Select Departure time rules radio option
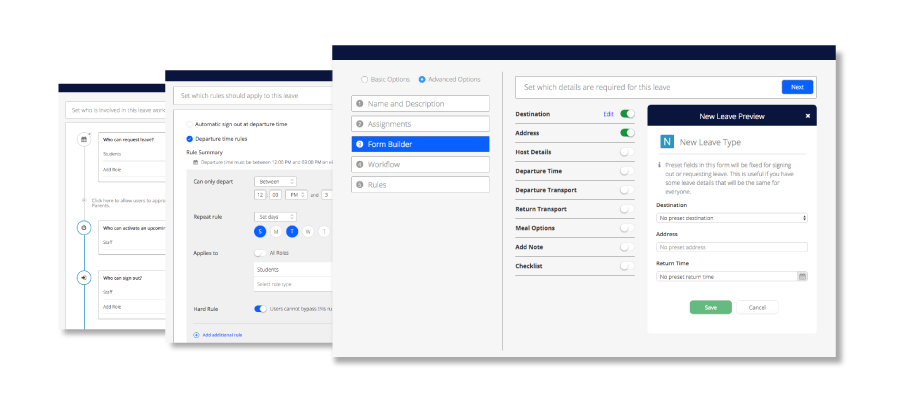Image resolution: width=900 pixels, height=393 pixels. (190, 139)
